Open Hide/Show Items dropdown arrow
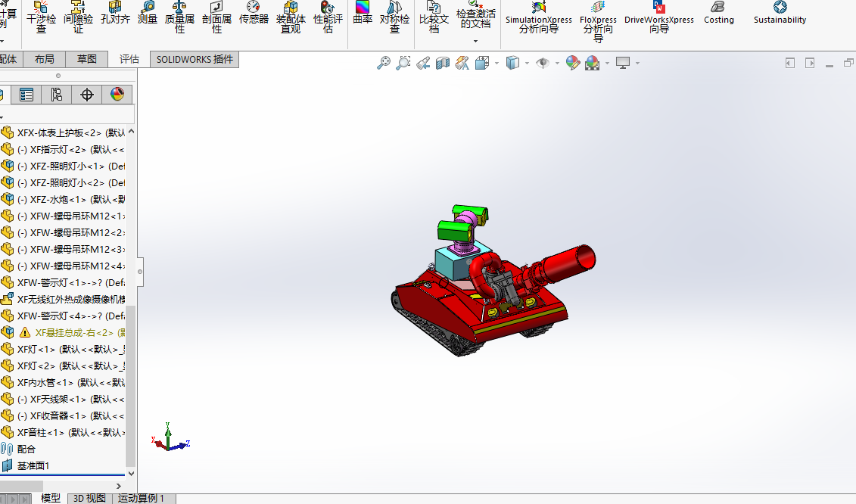This screenshot has width=856, height=504. click(557, 64)
